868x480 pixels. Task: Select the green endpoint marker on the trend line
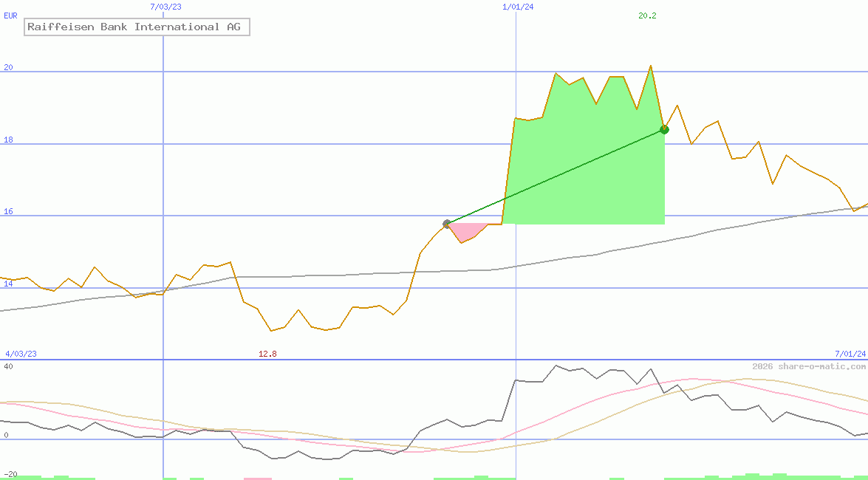point(664,129)
